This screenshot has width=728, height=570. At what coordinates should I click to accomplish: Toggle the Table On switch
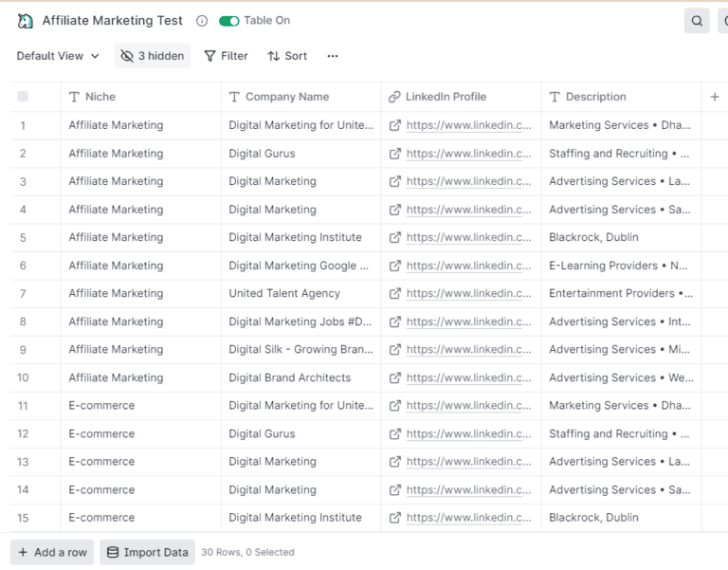point(228,21)
